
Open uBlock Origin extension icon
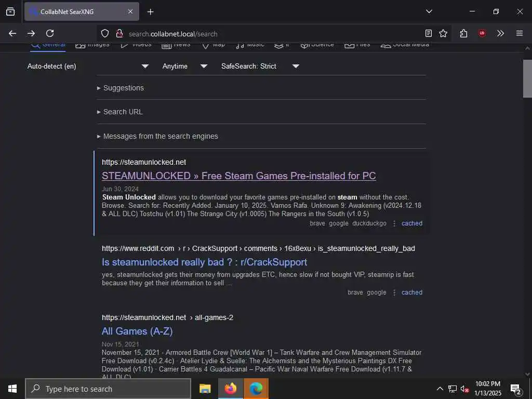[482, 33]
